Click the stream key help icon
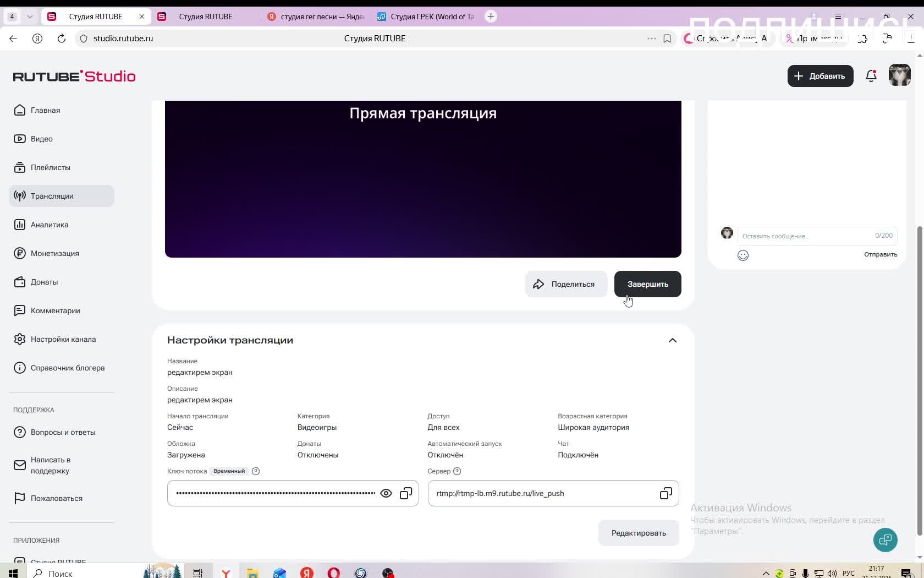924x578 pixels. (x=256, y=471)
